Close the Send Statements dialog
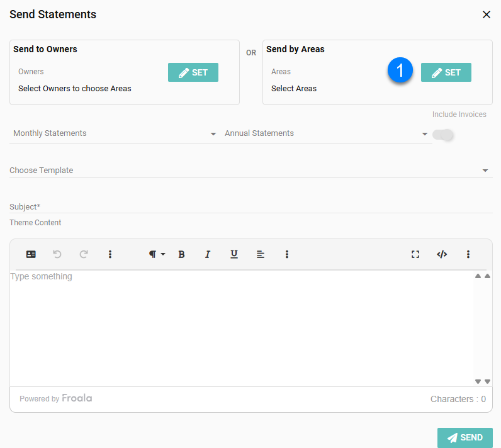 coord(486,14)
